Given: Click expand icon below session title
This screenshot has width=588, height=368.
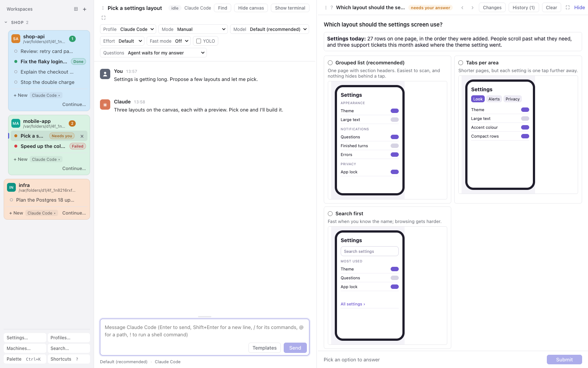Looking at the screenshot, I should point(104,18).
